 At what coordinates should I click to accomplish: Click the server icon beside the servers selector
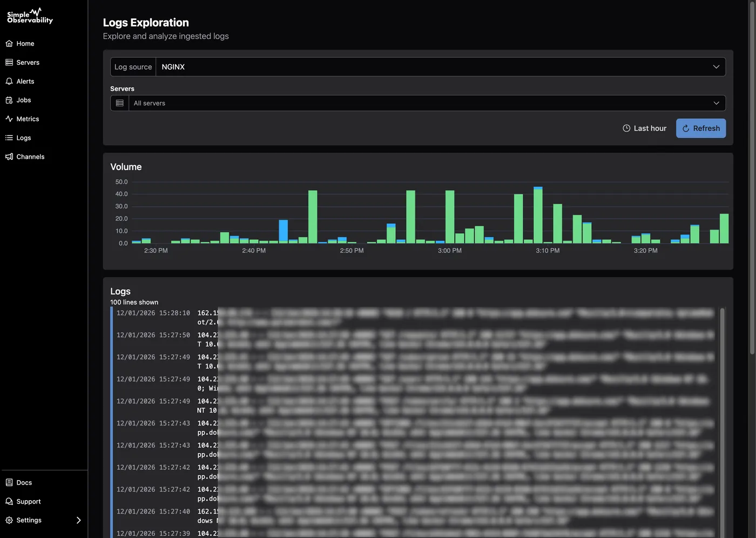tap(119, 103)
